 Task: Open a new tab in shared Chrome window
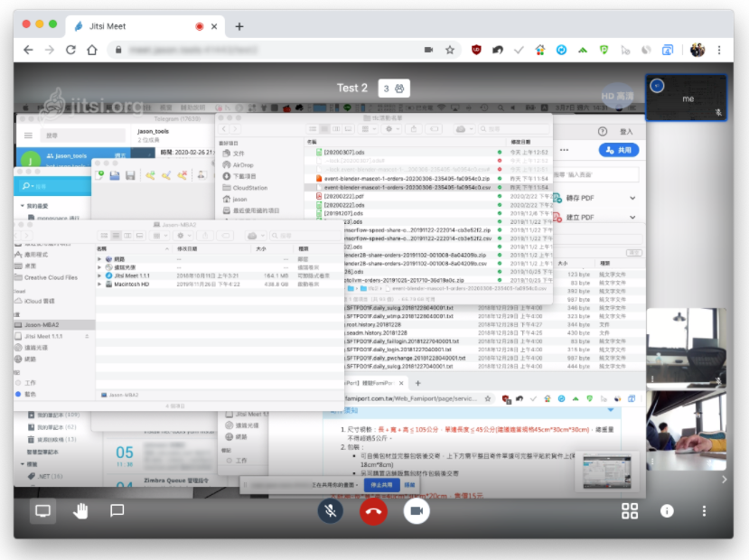click(x=418, y=383)
